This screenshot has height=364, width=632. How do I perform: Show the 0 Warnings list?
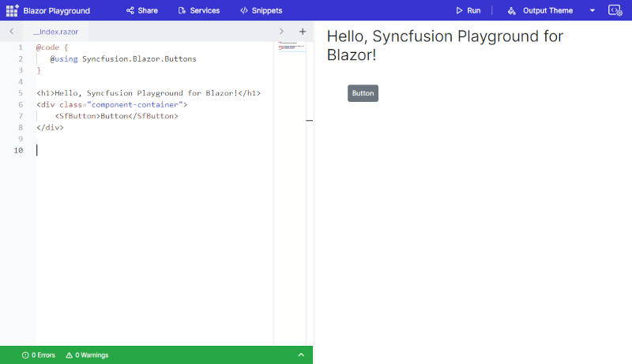click(87, 355)
